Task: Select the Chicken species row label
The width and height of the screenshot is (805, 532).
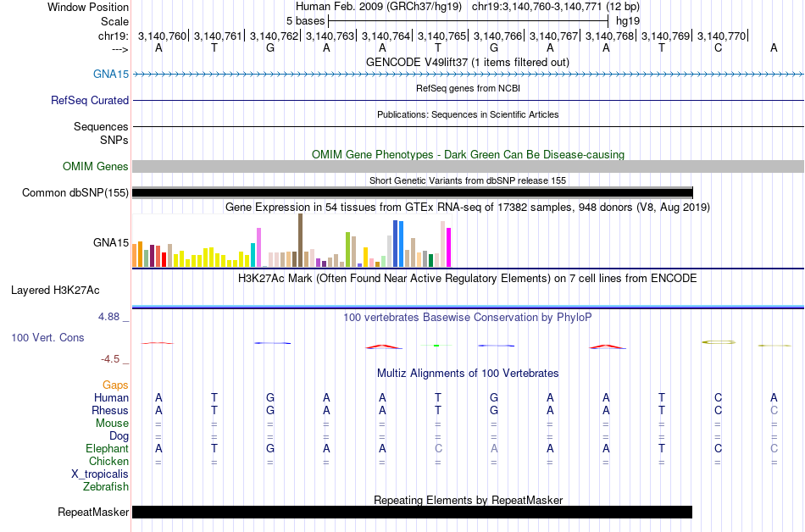Action: (108, 461)
